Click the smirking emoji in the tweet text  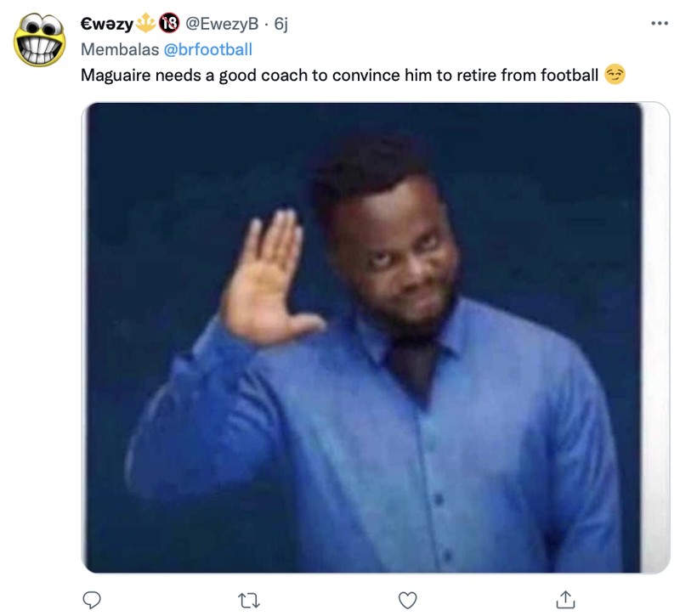[x=616, y=75]
